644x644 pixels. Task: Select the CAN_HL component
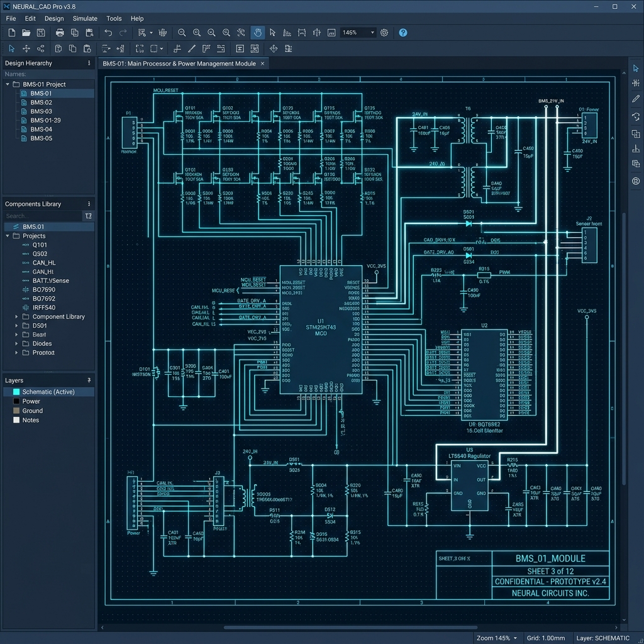click(x=44, y=263)
